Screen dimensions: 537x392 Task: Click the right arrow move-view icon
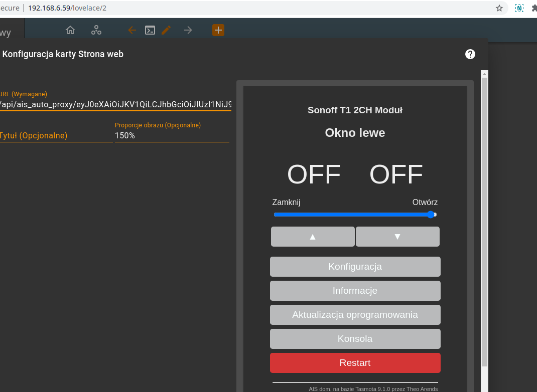point(188,30)
